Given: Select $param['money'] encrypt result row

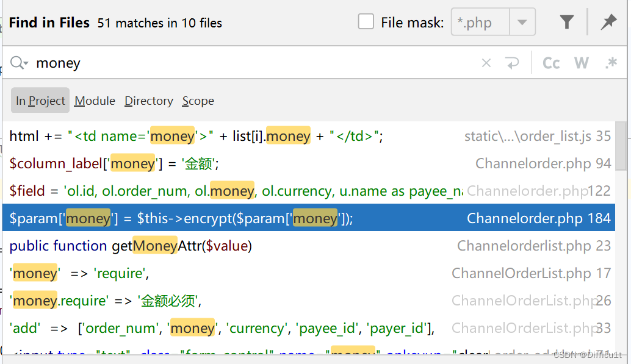Looking at the screenshot, I should pyautogui.click(x=309, y=218).
